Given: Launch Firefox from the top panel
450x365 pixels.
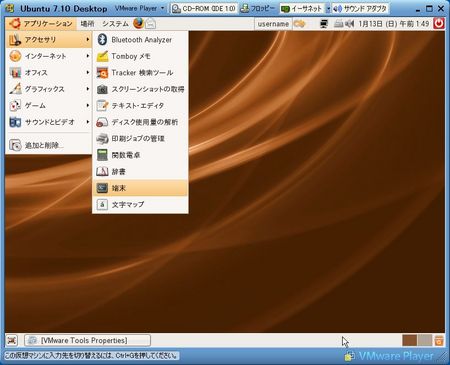Looking at the screenshot, I should (x=138, y=24).
